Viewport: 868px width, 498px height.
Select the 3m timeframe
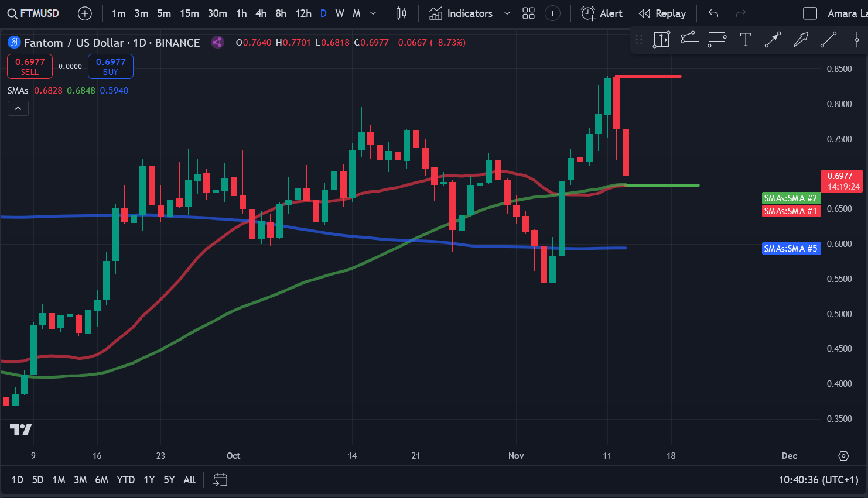(x=141, y=13)
